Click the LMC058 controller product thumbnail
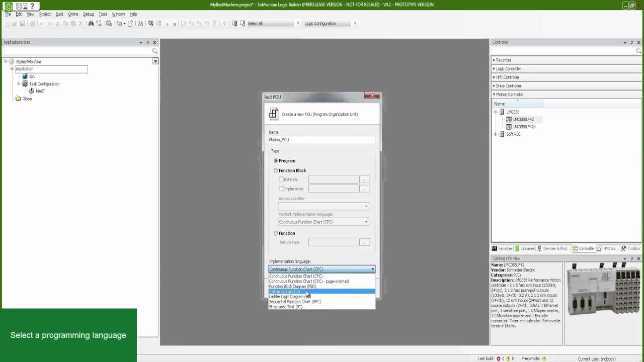The image size is (644, 362). (603, 290)
